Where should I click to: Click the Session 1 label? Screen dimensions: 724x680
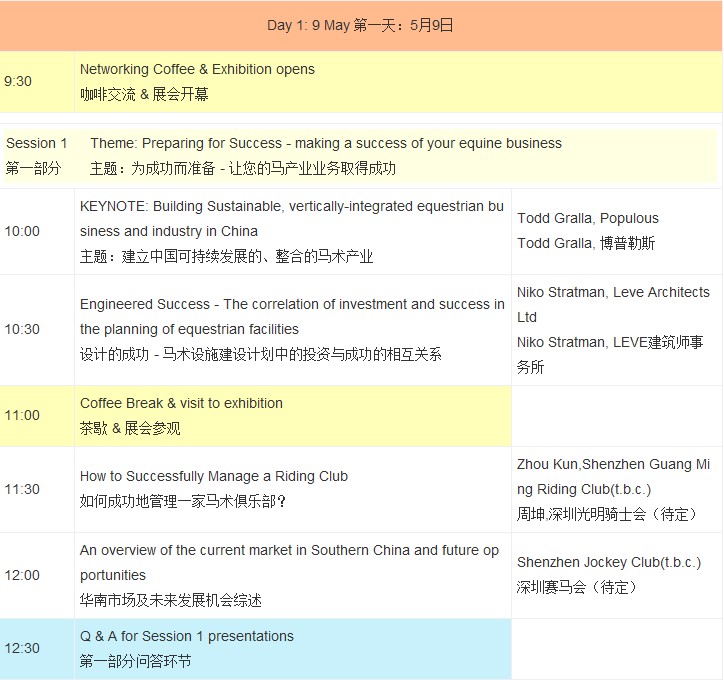click(x=37, y=143)
